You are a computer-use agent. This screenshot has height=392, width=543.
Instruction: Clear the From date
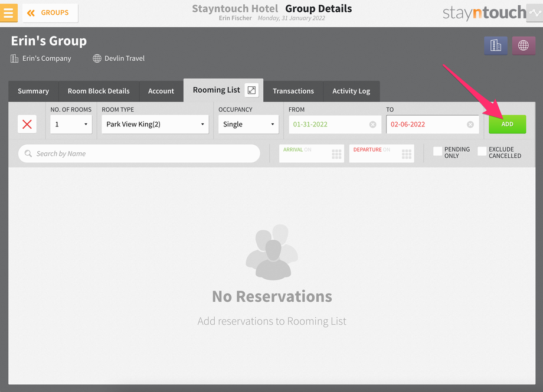pos(372,125)
